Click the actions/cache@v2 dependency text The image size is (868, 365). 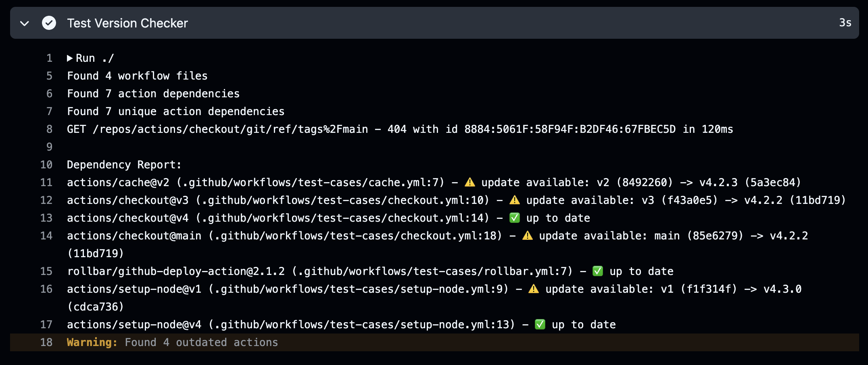(x=118, y=182)
